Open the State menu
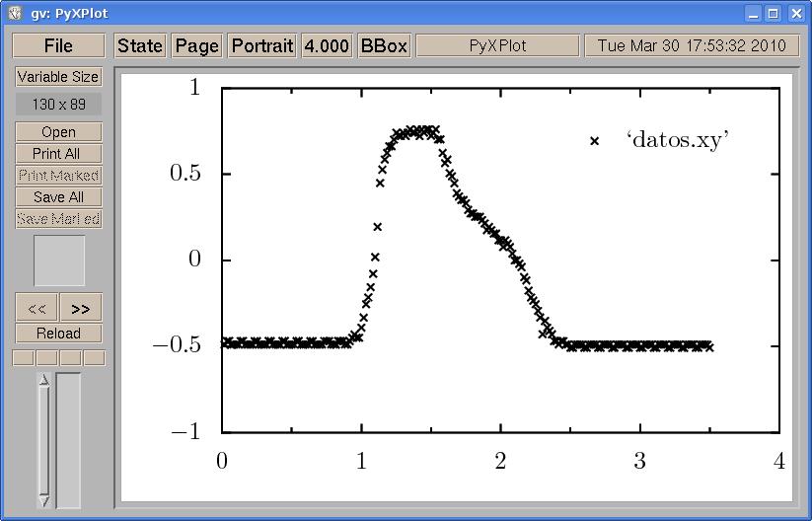Image resolution: width=812 pixels, height=521 pixels. 140,46
